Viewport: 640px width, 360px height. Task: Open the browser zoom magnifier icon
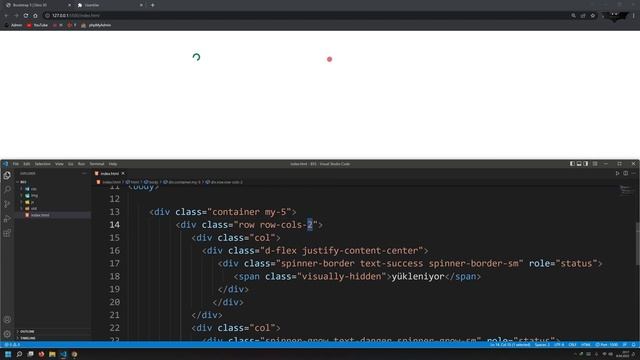pyautogui.click(x=573, y=16)
